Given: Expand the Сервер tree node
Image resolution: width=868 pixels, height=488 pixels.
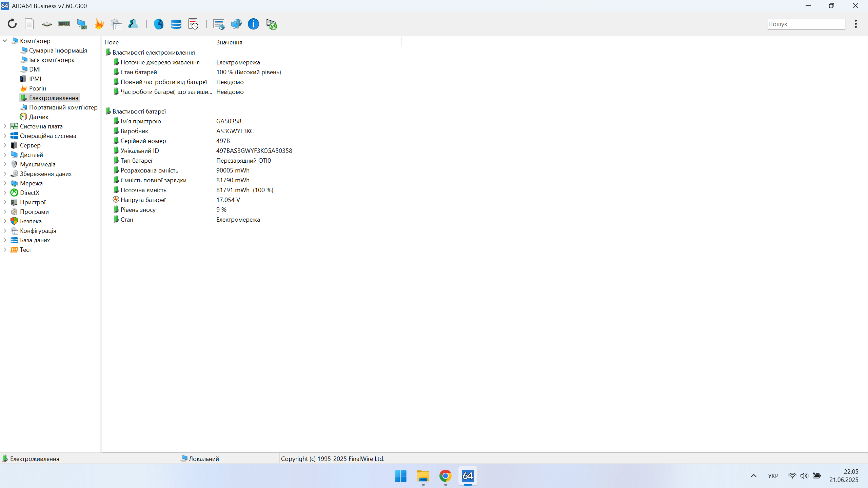Looking at the screenshot, I should coord(5,145).
